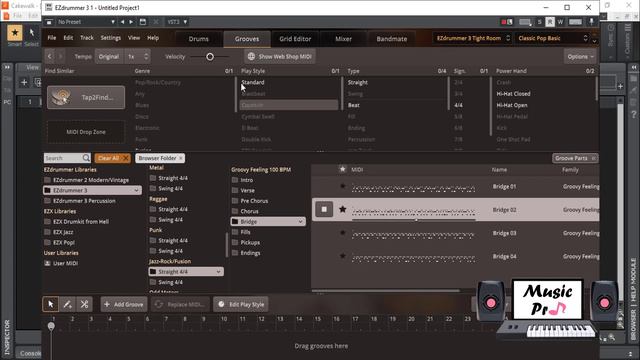Open the Settings menu
Screen dimensions: 640x360
(x=111, y=38)
